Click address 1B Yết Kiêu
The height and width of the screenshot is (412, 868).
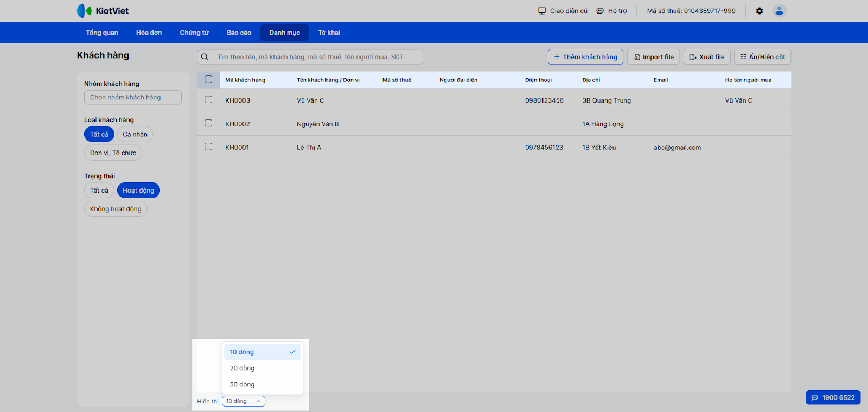pos(599,147)
